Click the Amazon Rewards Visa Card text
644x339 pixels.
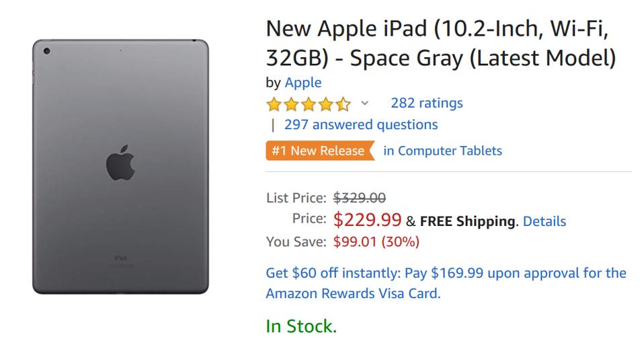(354, 294)
